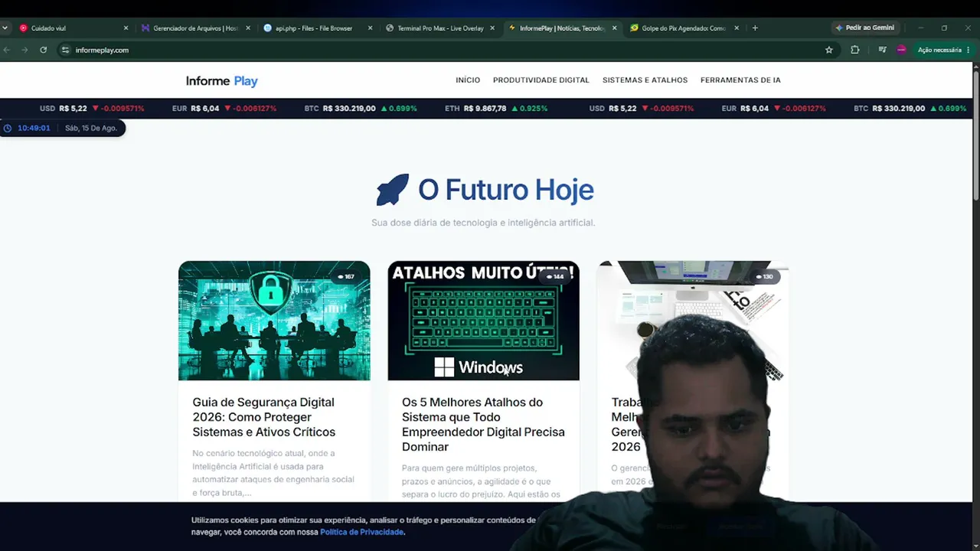The image size is (980, 551).
Task: Open the FERRAMENTAS DE IA menu item
Action: tap(740, 80)
